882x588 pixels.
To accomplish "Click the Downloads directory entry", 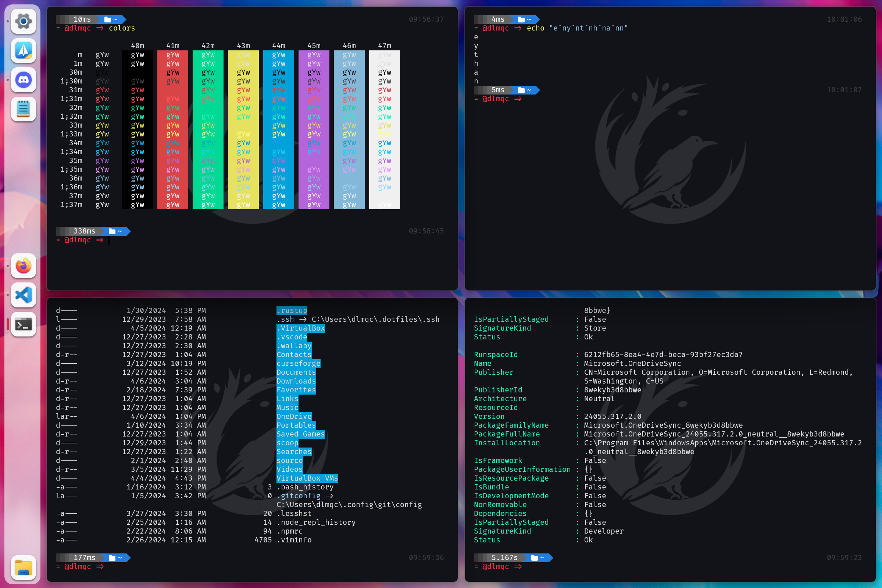I will coord(296,381).
